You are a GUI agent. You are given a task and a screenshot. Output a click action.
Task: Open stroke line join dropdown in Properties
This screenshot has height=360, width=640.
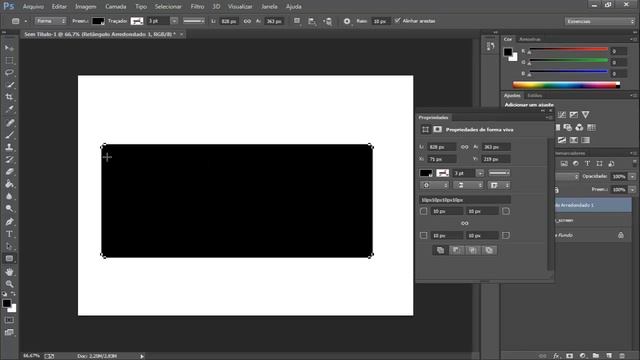[499, 185]
